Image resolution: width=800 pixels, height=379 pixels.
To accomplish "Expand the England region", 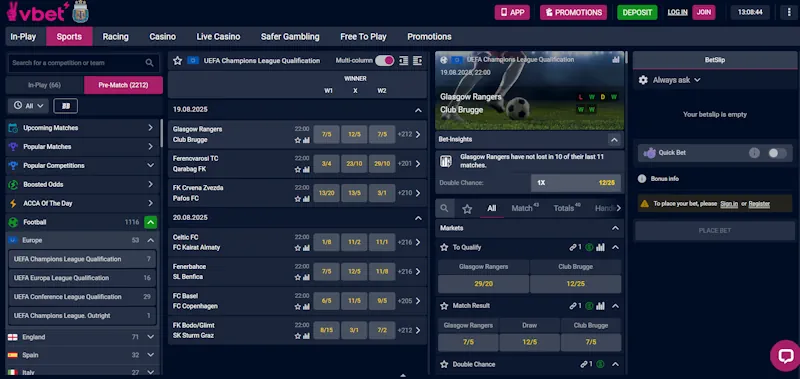I will click(x=151, y=337).
